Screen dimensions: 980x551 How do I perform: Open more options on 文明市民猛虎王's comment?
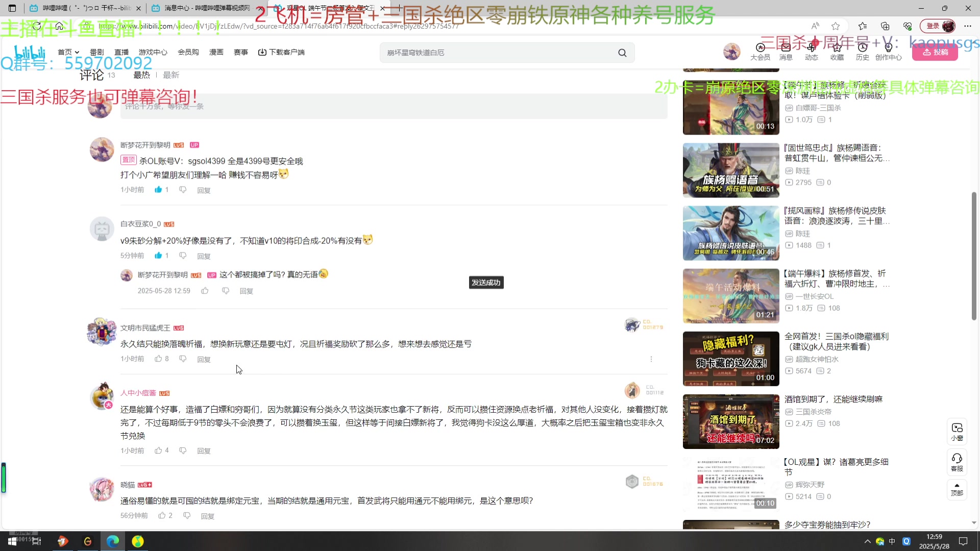pyautogui.click(x=651, y=359)
